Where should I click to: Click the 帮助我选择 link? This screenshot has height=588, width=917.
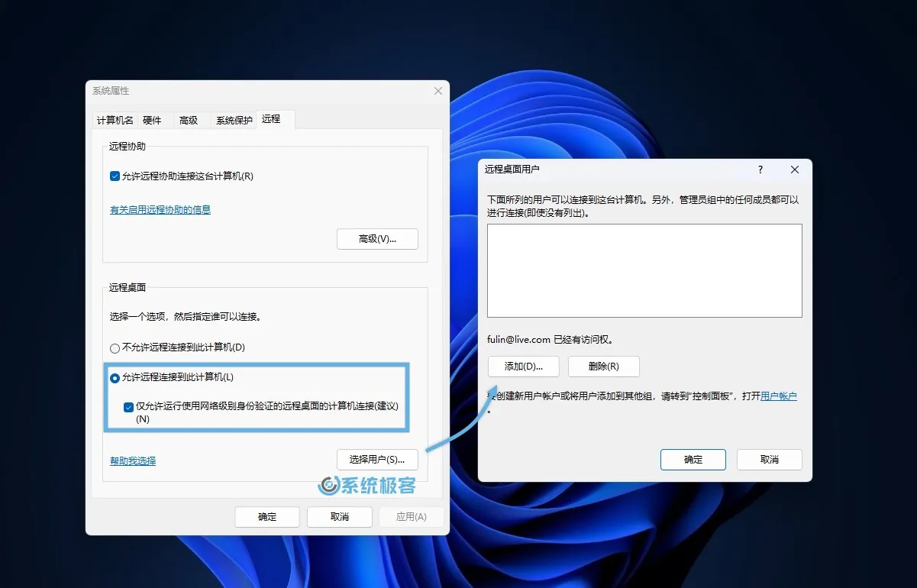point(131,460)
